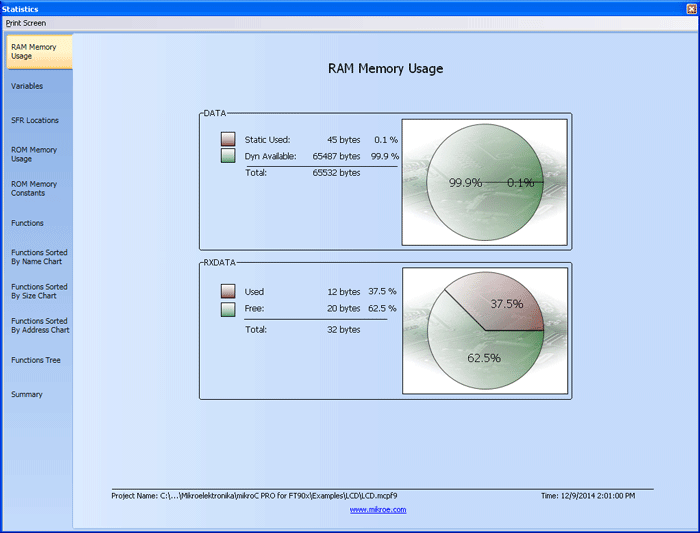Viewport: 700px width, 533px height.
Task: Switch to the Variables tab
Action: (x=39, y=86)
